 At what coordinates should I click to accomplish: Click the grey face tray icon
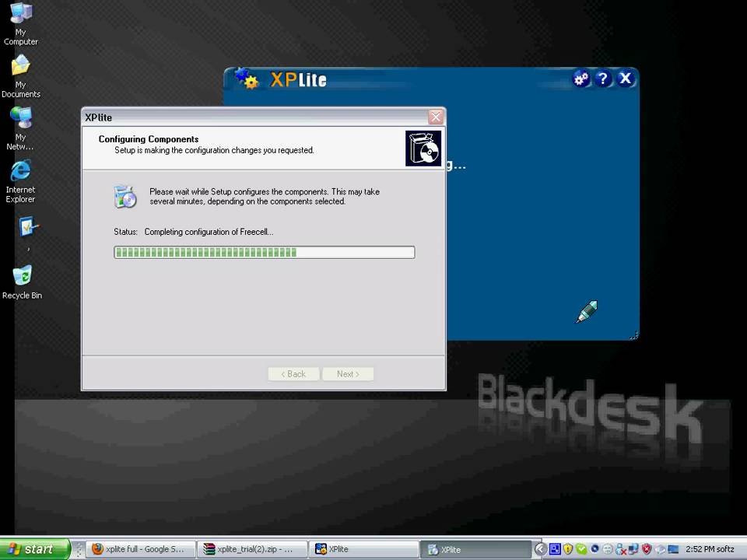[608, 549]
